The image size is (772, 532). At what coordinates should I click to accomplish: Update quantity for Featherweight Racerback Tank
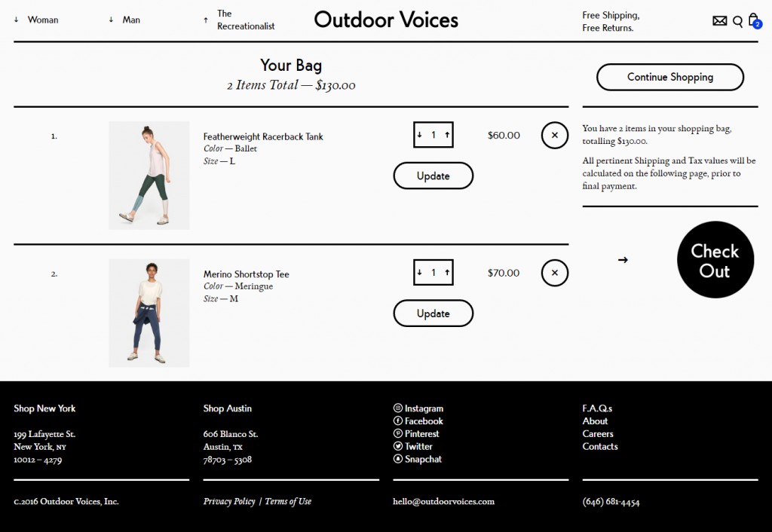(x=433, y=176)
